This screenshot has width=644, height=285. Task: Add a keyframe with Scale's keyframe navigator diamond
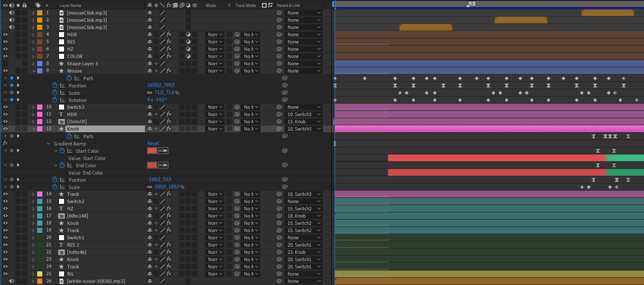(x=12, y=93)
